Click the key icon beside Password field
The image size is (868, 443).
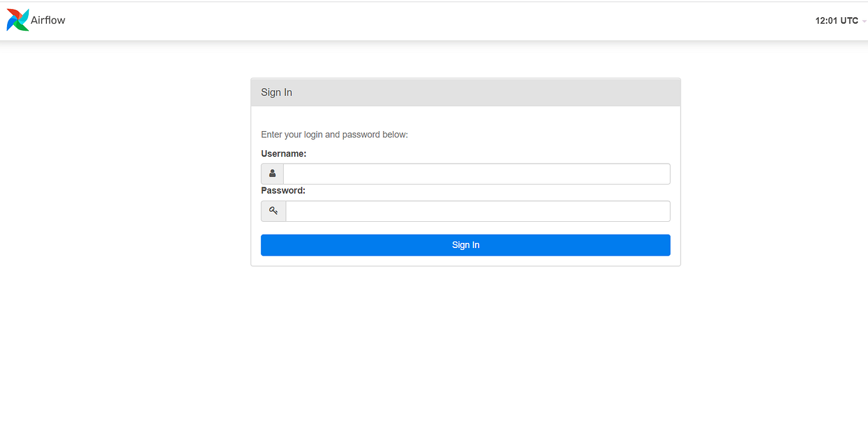274,211
